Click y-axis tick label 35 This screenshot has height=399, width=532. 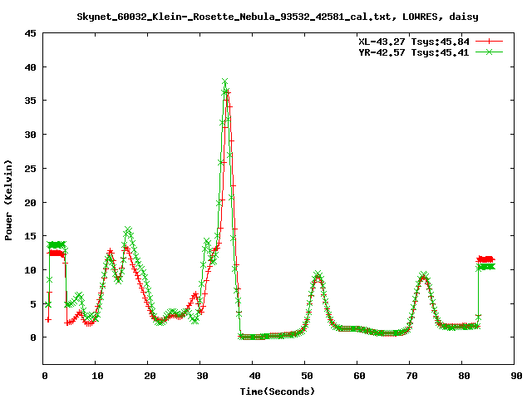[x=30, y=101]
